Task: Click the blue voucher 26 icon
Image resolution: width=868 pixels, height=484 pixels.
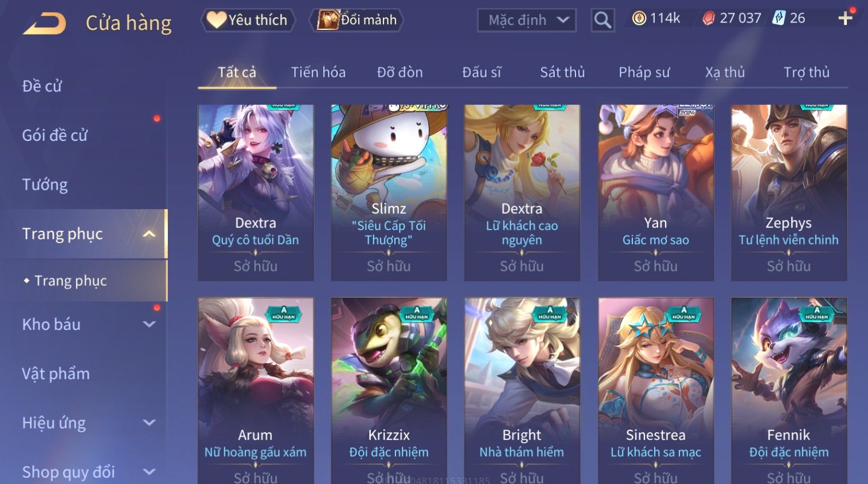Action: 779,18
